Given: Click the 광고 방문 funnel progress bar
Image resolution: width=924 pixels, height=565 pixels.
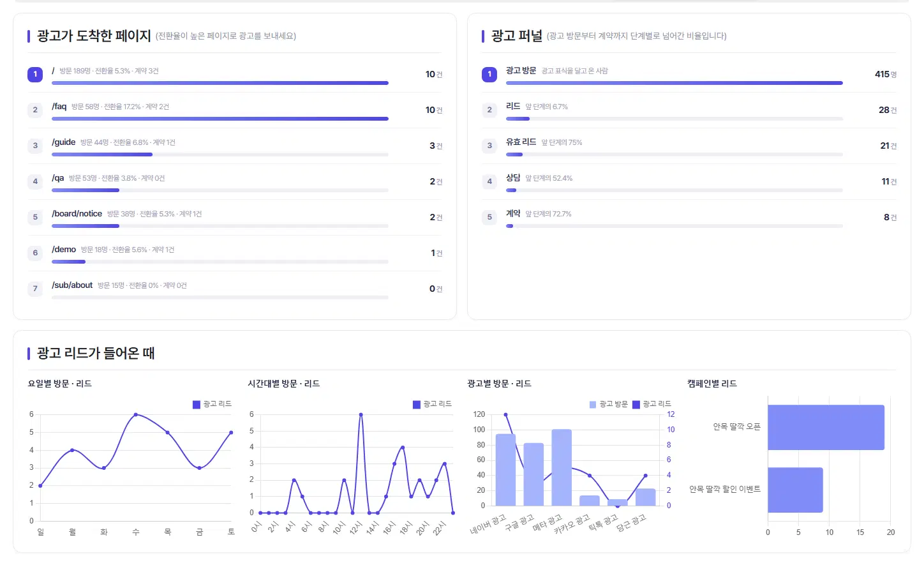Looking at the screenshot, I should coord(674,83).
